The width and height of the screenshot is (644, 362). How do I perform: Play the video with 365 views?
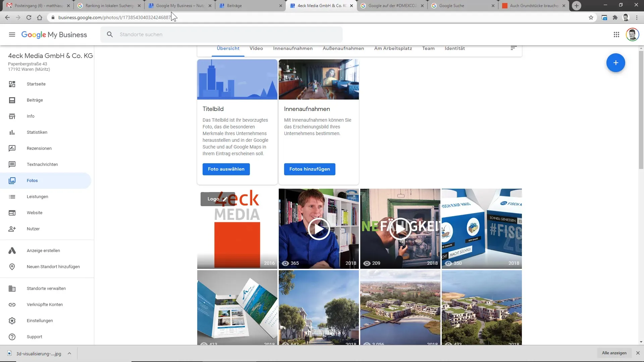tap(319, 229)
